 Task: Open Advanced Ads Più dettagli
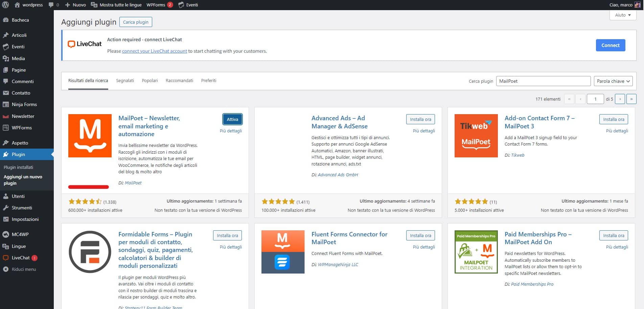(424, 131)
